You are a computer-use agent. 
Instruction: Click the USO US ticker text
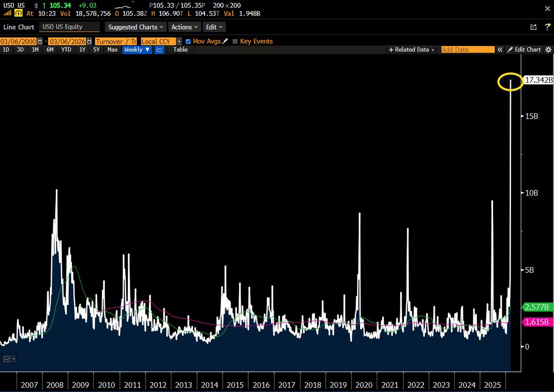tap(14, 6)
